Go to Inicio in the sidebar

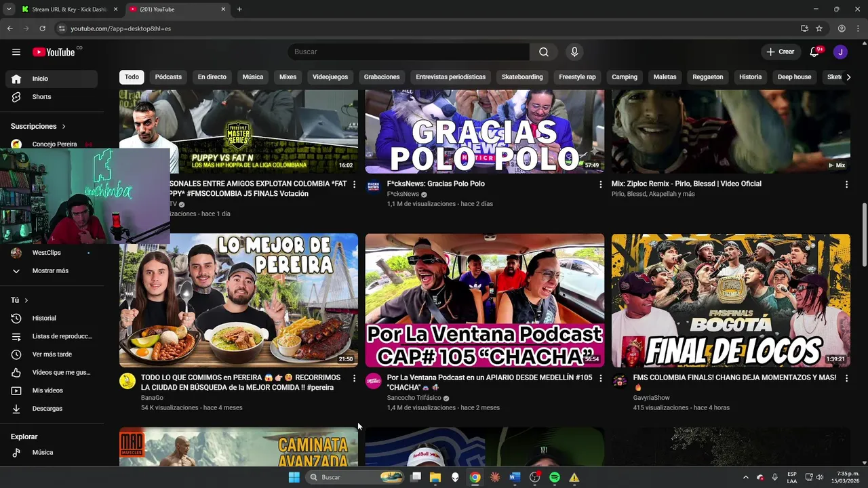tap(52, 79)
